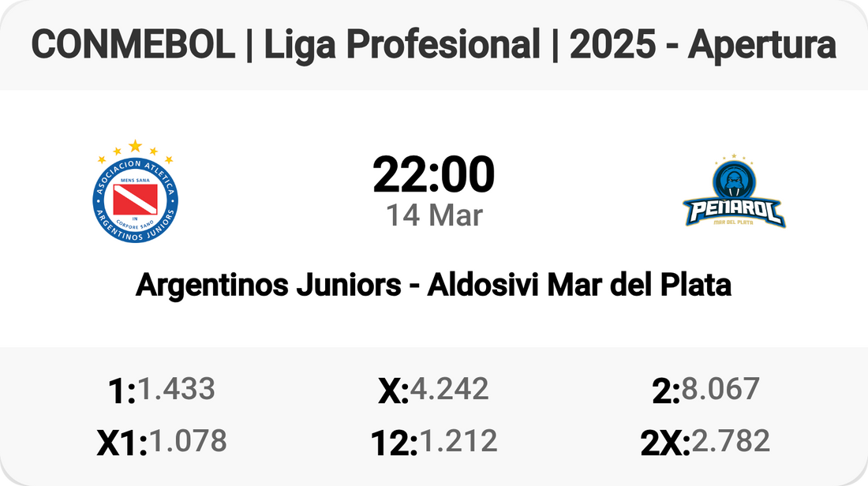Click the 14 Mar match date
This screenshot has width=868, height=486.
[x=433, y=215]
